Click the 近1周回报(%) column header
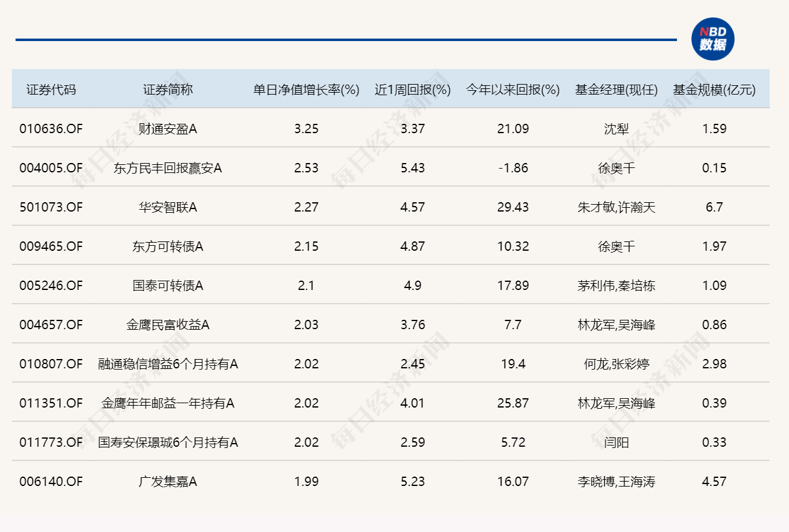789x532 pixels. pos(413,90)
